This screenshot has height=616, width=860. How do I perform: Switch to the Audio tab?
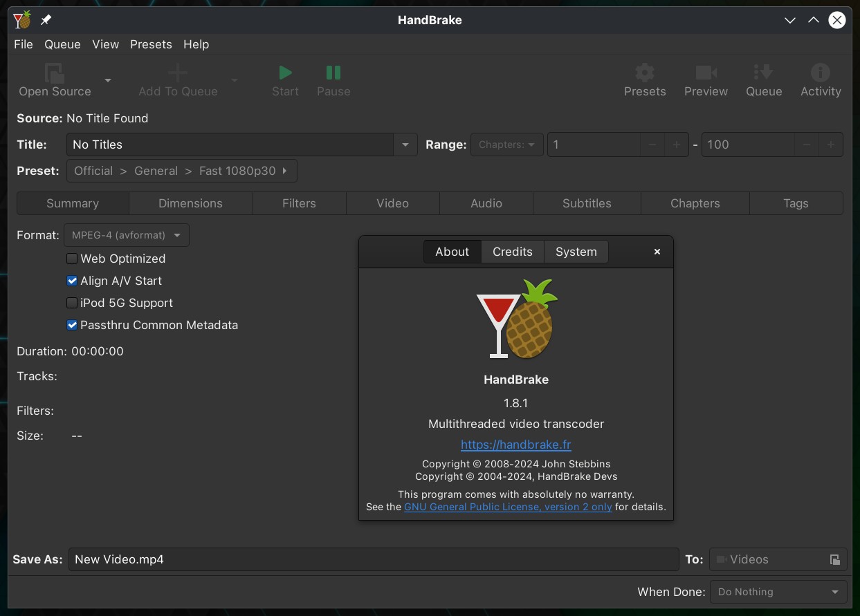[486, 203]
